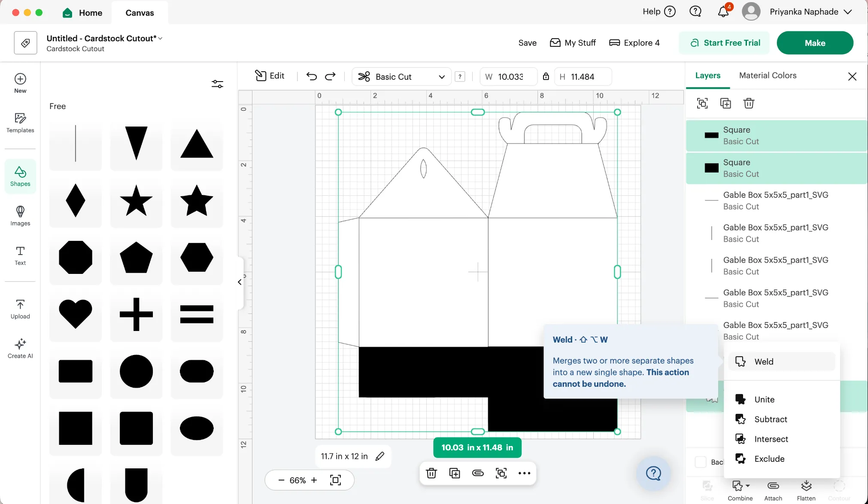Toggle the aspect ratio lock
868x504 pixels.
(546, 76)
